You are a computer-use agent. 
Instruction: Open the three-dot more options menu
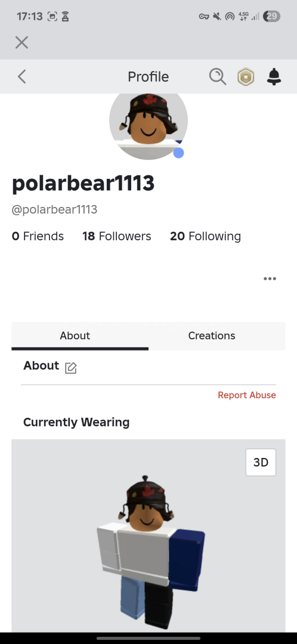(x=270, y=279)
